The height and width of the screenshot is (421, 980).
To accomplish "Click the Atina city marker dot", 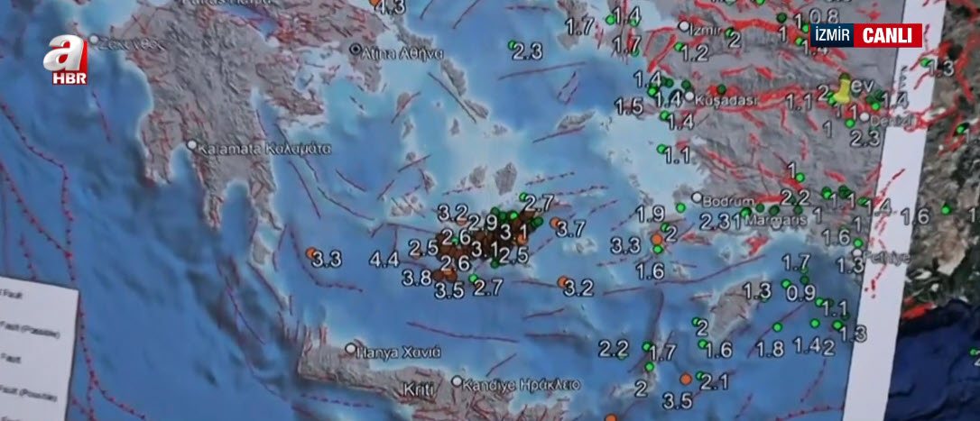I will point(355,49).
